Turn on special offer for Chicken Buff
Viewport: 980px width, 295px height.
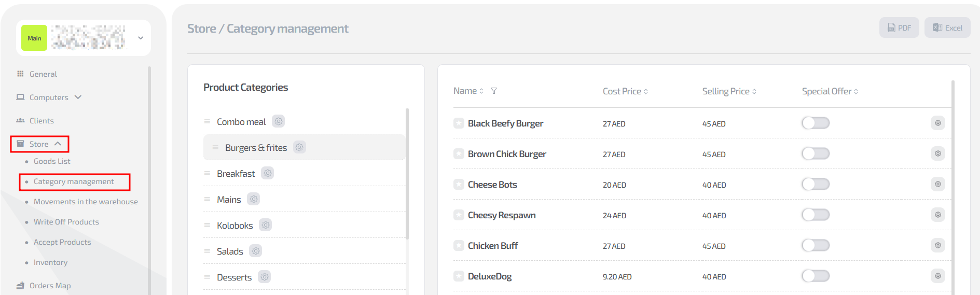point(816,246)
